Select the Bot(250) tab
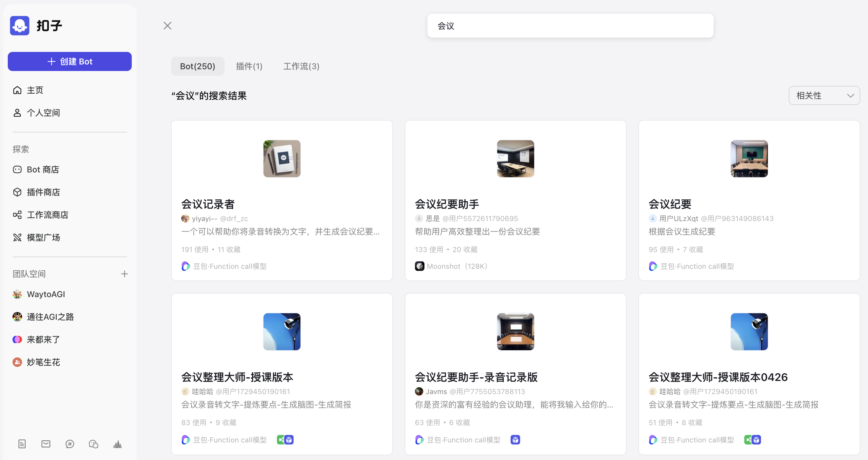This screenshot has width=868, height=460. click(x=197, y=66)
